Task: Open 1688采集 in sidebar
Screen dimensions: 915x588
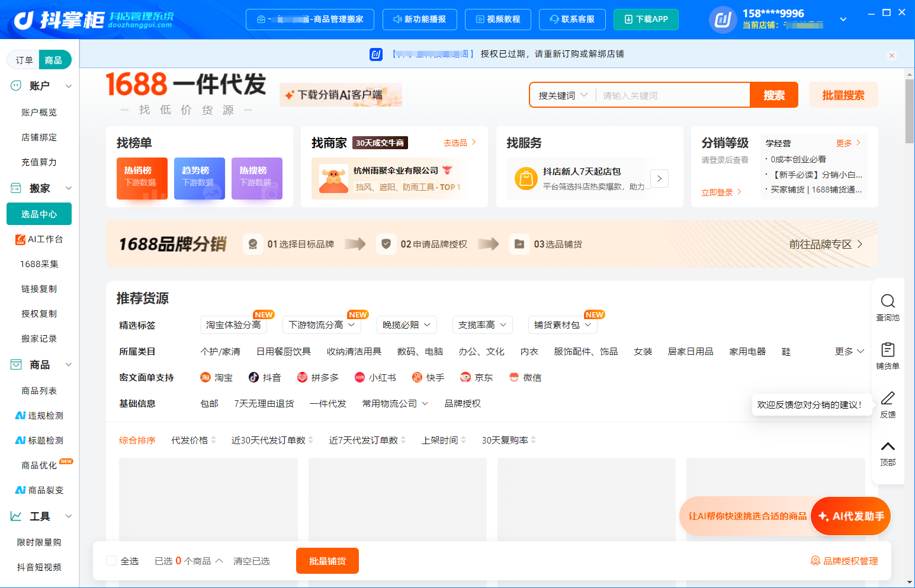Action: click(x=39, y=264)
